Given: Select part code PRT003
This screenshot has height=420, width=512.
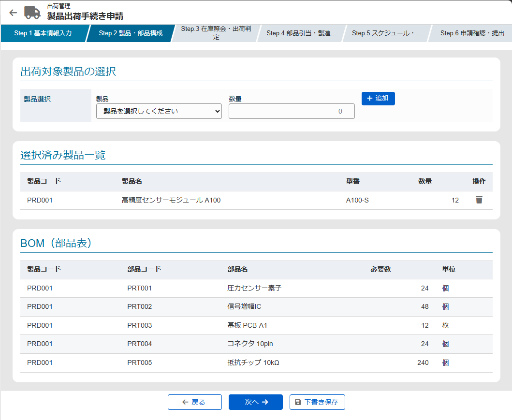Looking at the screenshot, I should tap(139, 325).
